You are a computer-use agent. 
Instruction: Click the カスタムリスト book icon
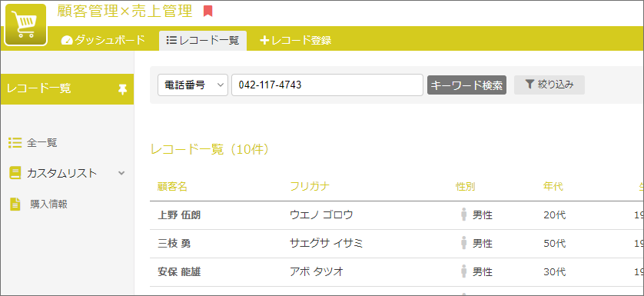[x=15, y=173]
